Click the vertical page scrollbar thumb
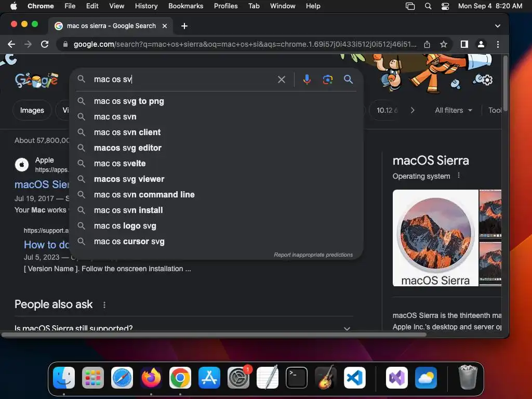 pos(505,84)
